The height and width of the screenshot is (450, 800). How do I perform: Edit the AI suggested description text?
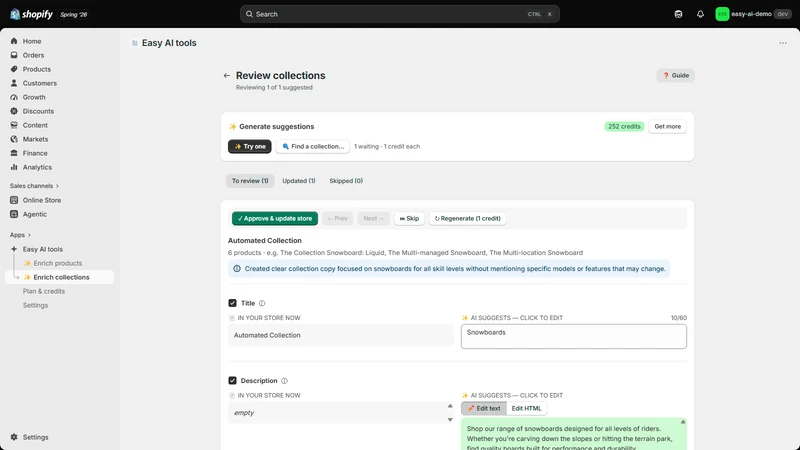(x=573, y=435)
